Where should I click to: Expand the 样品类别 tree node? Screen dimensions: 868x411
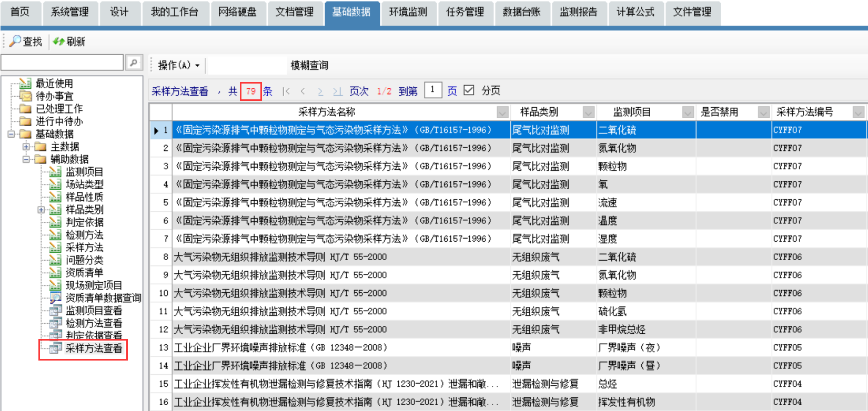pos(41,210)
